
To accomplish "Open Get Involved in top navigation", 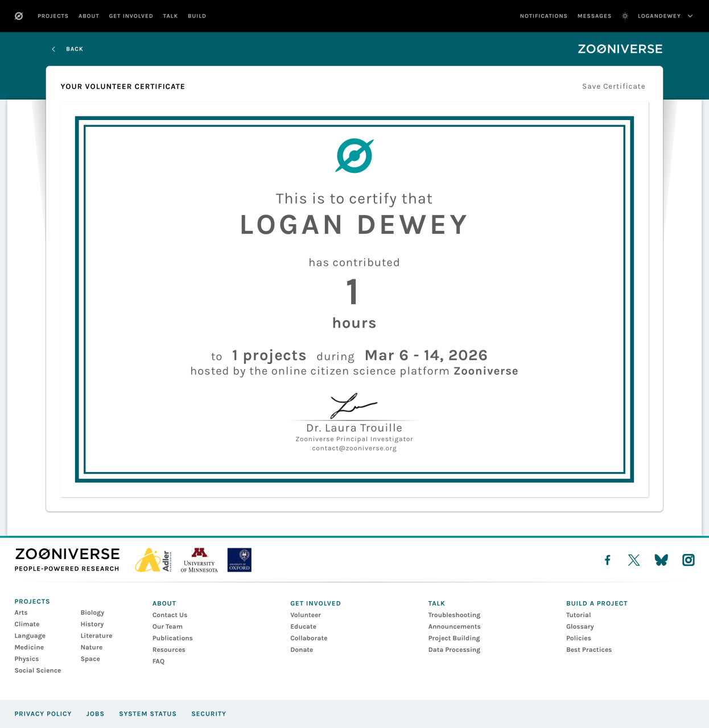I will coord(131,16).
